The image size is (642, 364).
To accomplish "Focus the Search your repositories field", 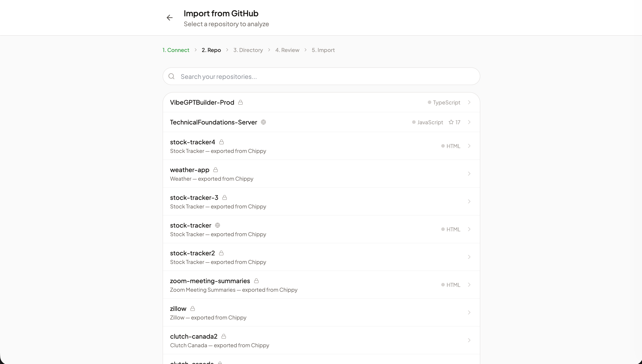I will [x=321, y=76].
